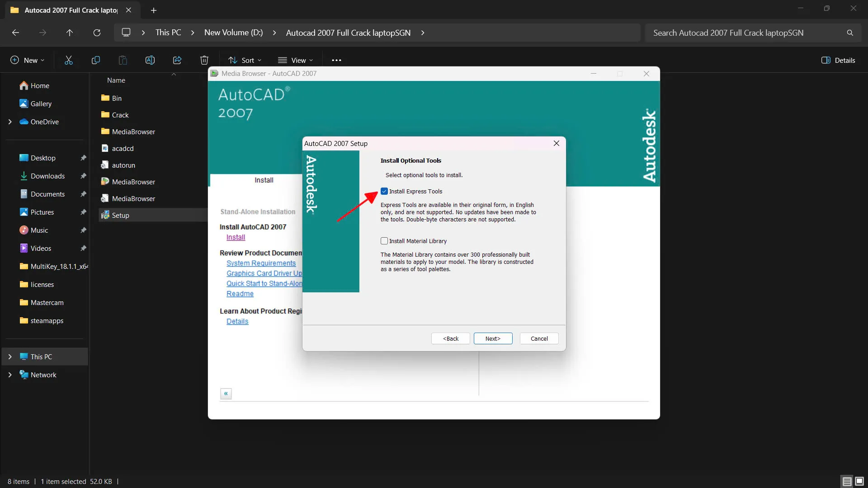868x488 pixels.
Task: Expand the View dropdown
Action: pyautogui.click(x=296, y=60)
